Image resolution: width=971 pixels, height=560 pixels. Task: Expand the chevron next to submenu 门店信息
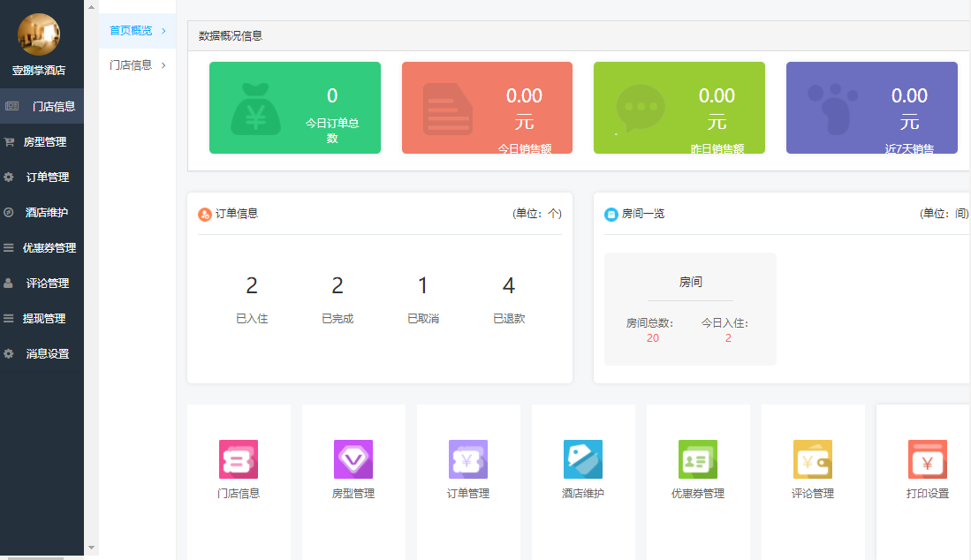163,65
